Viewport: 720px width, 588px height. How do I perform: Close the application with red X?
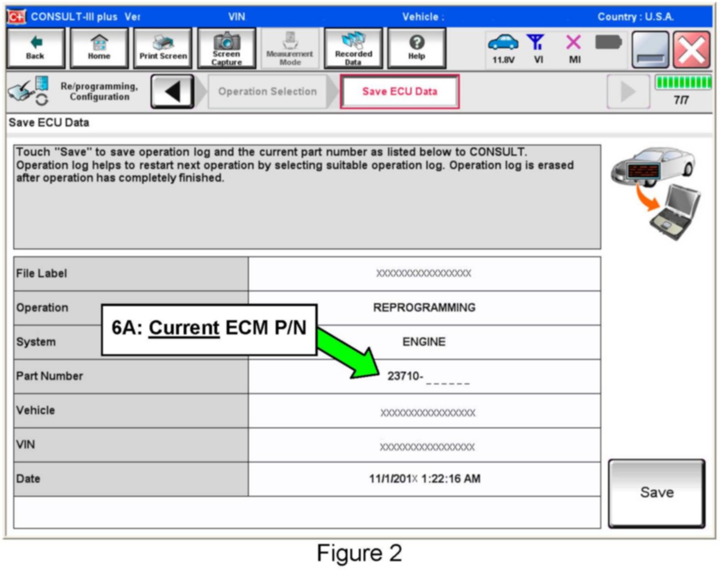(692, 50)
